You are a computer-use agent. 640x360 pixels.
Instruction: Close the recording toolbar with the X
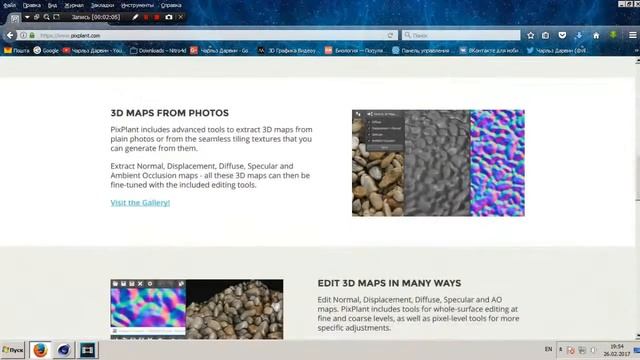tap(180, 17)
